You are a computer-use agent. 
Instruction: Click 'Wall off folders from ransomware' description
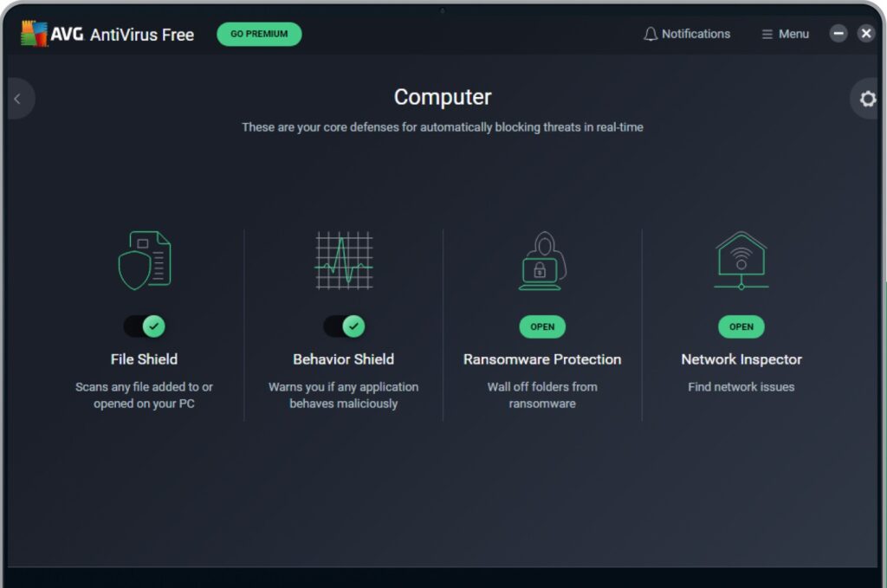[x=542, y=395]
